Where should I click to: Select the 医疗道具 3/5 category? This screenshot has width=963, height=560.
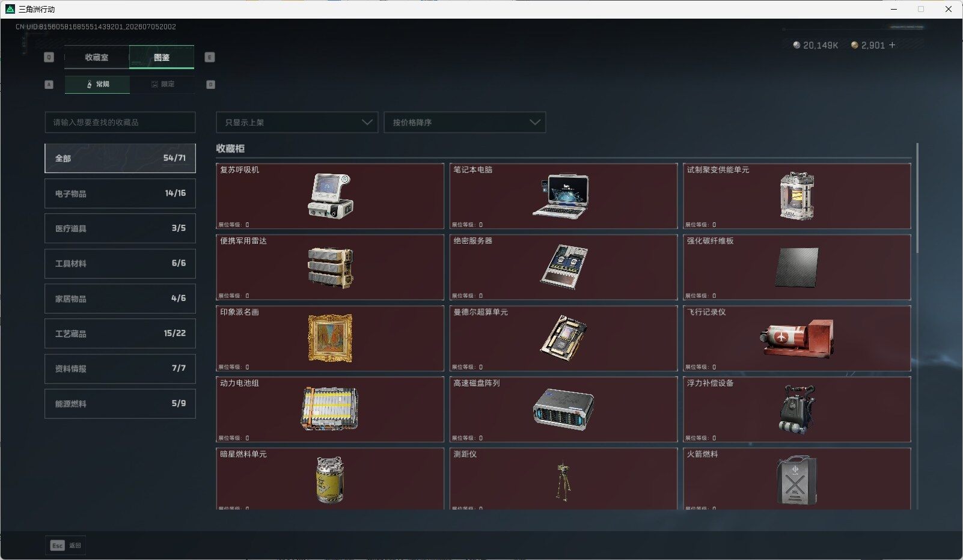[120, 228]
